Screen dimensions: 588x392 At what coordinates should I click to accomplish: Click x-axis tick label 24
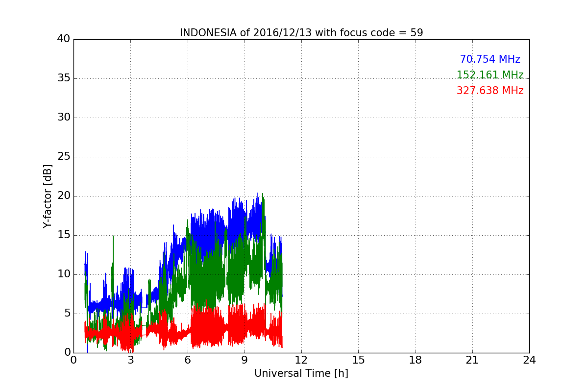pos(529,360)
